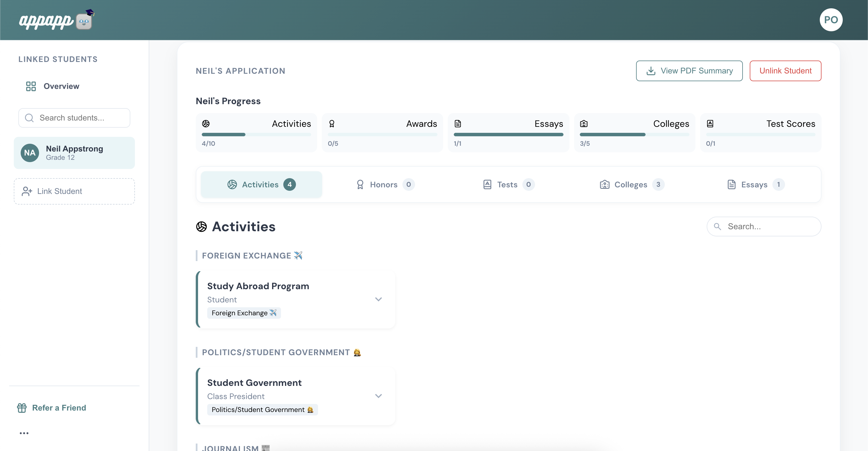Click the Neil's Progress heading
This screenshot has height=451, width=868.
coord(228,101)
